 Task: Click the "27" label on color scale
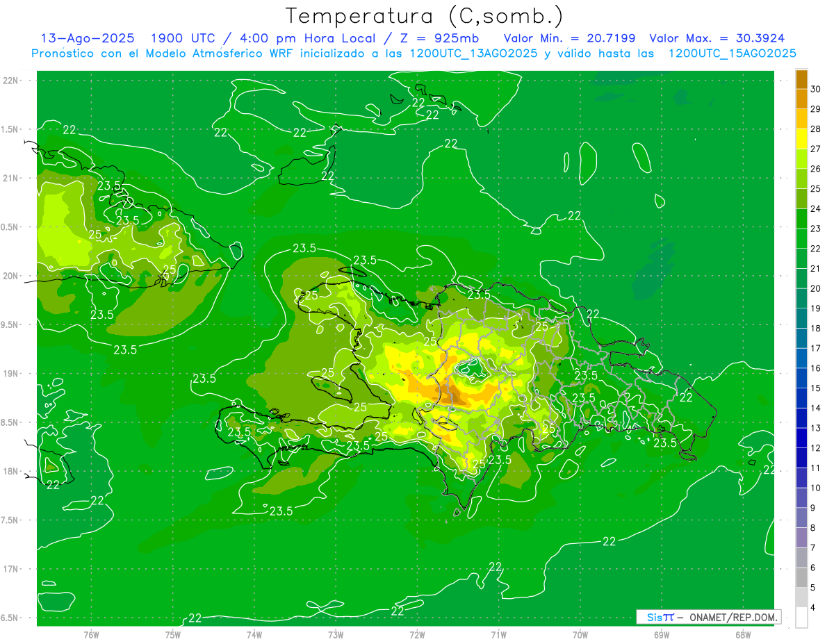816,149
